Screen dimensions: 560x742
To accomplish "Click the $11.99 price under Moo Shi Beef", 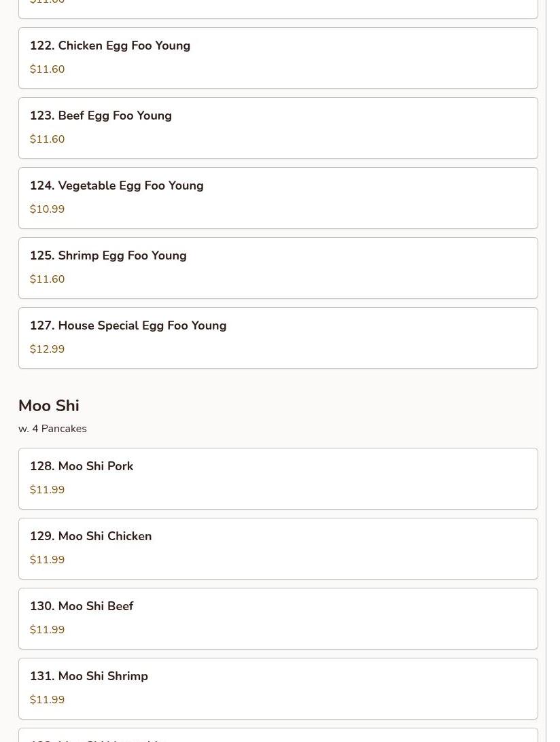I will coord(47,630).
